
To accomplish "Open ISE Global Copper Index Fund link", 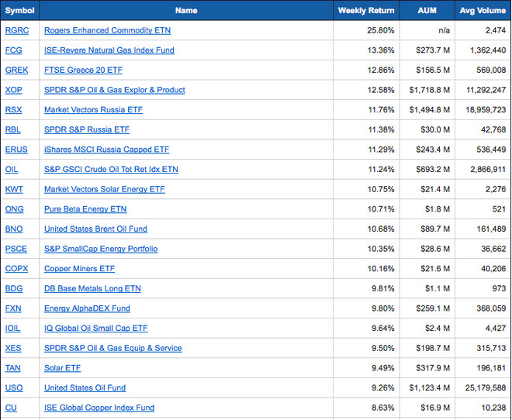I will click(x=99, y=408).
